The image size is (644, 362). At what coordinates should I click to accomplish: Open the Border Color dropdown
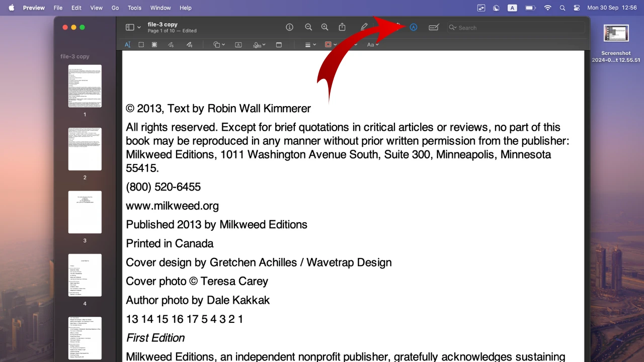(x=331, y=44)
